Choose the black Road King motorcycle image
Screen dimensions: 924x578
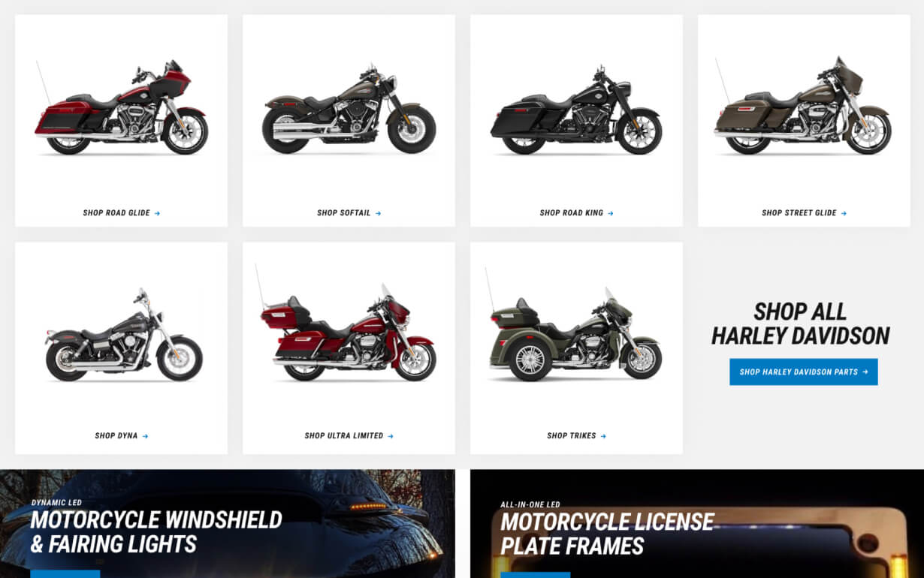(x=576, y=110)
